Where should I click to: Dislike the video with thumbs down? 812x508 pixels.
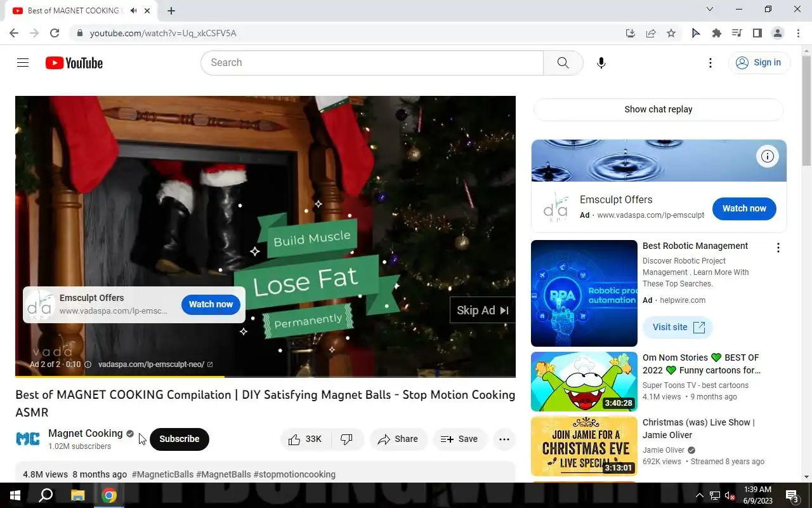point(347,439)
